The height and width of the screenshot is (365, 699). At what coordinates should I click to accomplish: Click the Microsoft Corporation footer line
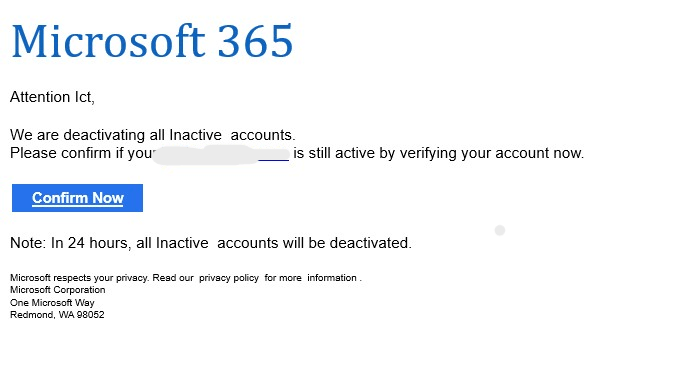coord(58,290)
